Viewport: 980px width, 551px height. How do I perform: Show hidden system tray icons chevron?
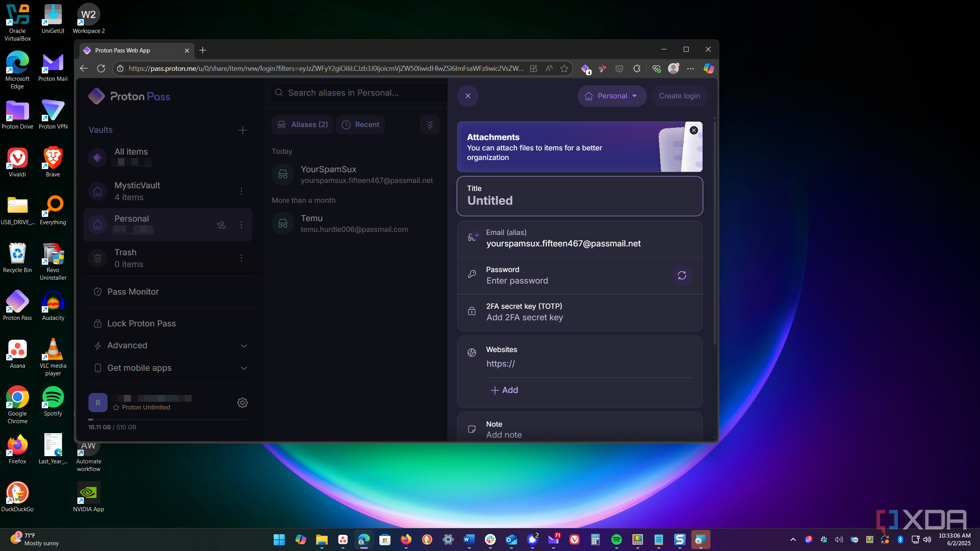793,540
